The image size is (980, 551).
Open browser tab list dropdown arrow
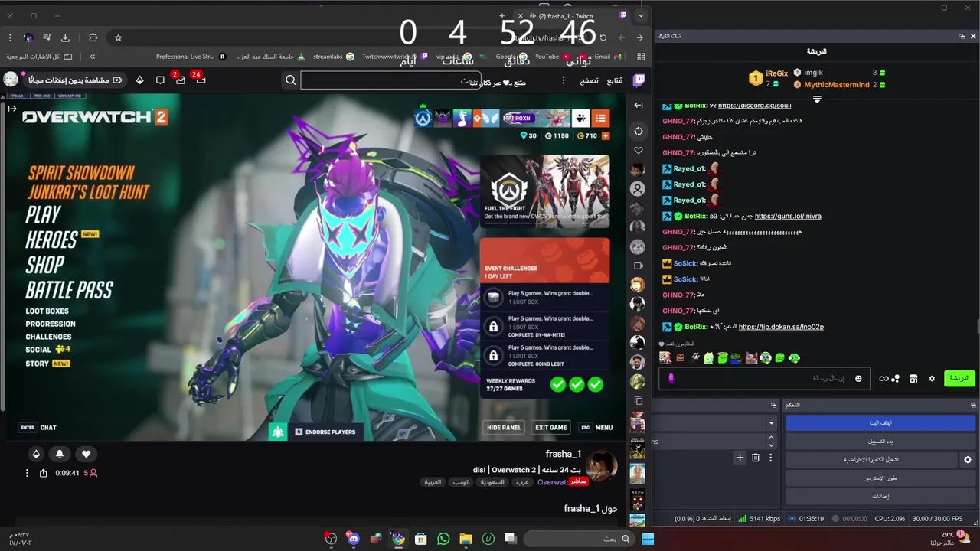pos(641,15)
